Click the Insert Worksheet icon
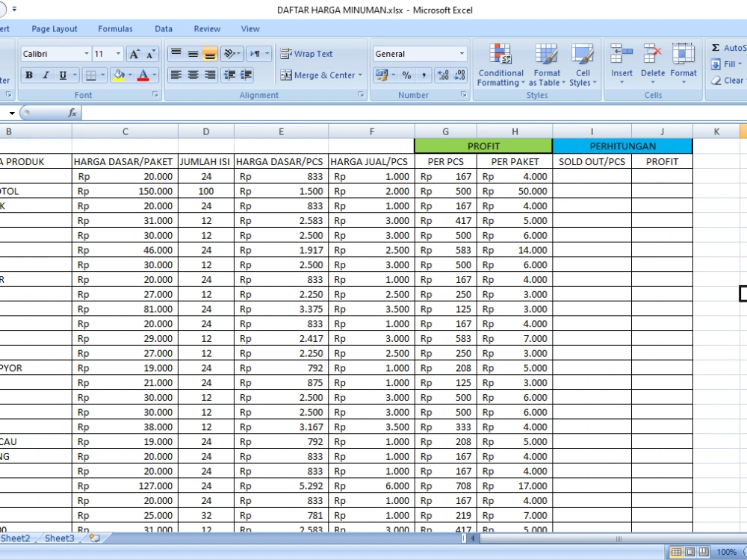The image size is (747, 560). [x=94, y=538]
